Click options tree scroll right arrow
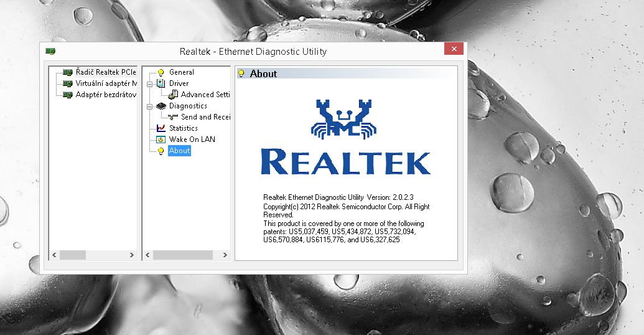Screen dimensions: 644x335 click(x=225, y=255)
